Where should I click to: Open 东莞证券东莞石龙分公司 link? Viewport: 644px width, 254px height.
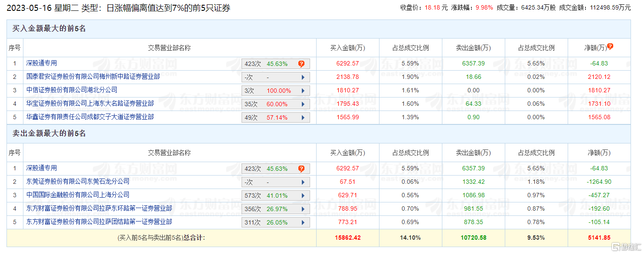[x=78, y=182]
